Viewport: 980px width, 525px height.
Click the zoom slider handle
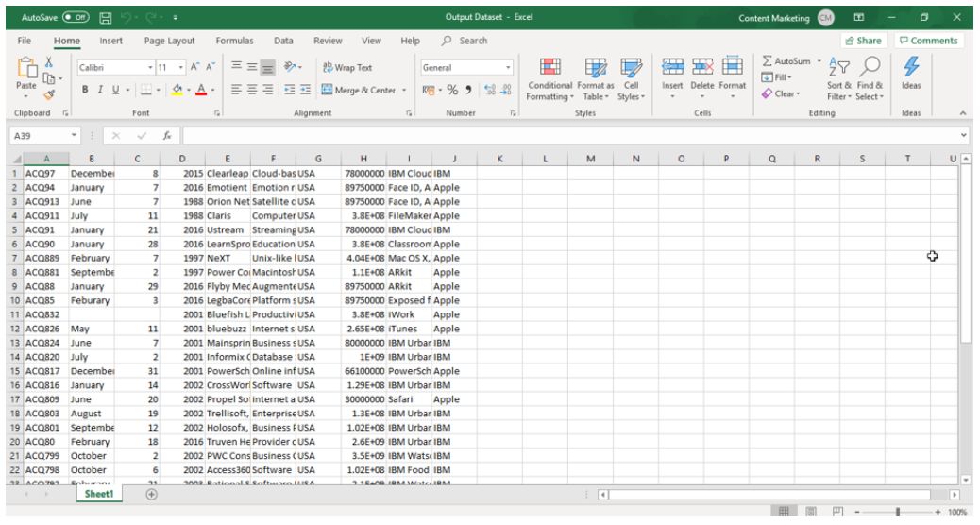[898, 512]
